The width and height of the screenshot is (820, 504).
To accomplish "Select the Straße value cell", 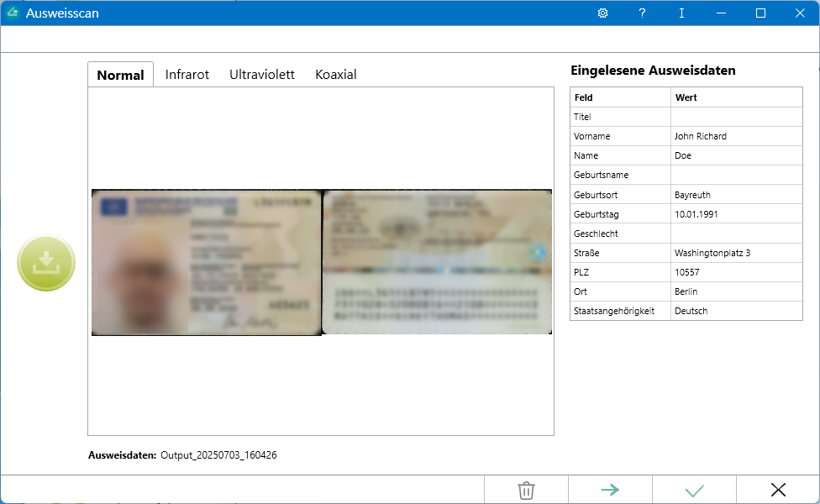I will coord(735,253).
